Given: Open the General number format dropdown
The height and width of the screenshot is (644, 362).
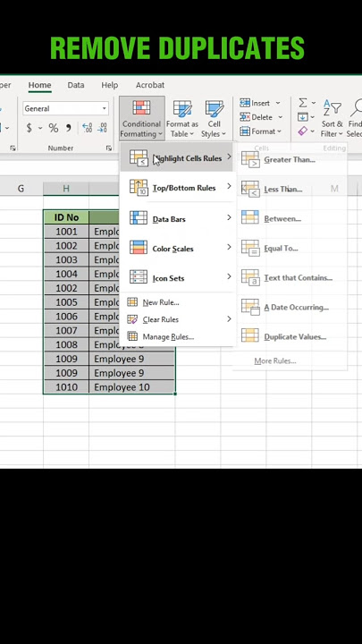Looking at the screenshot, I should point(105,109).
